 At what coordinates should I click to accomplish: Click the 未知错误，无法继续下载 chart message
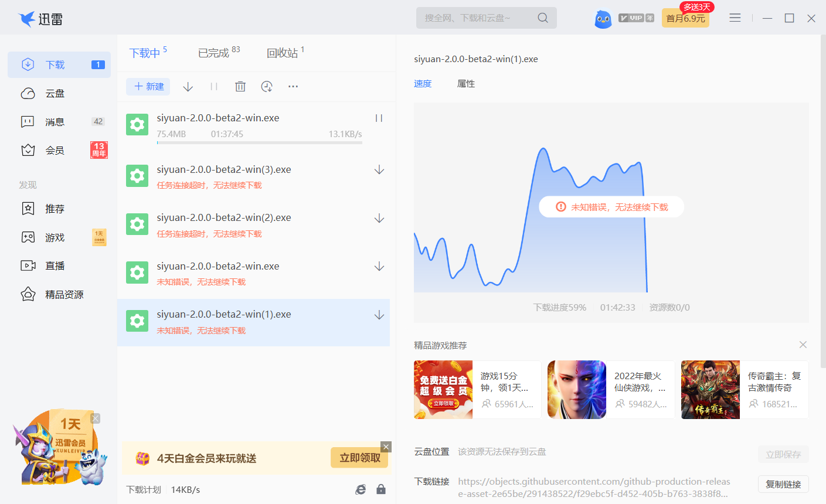[x=611, y=207]
